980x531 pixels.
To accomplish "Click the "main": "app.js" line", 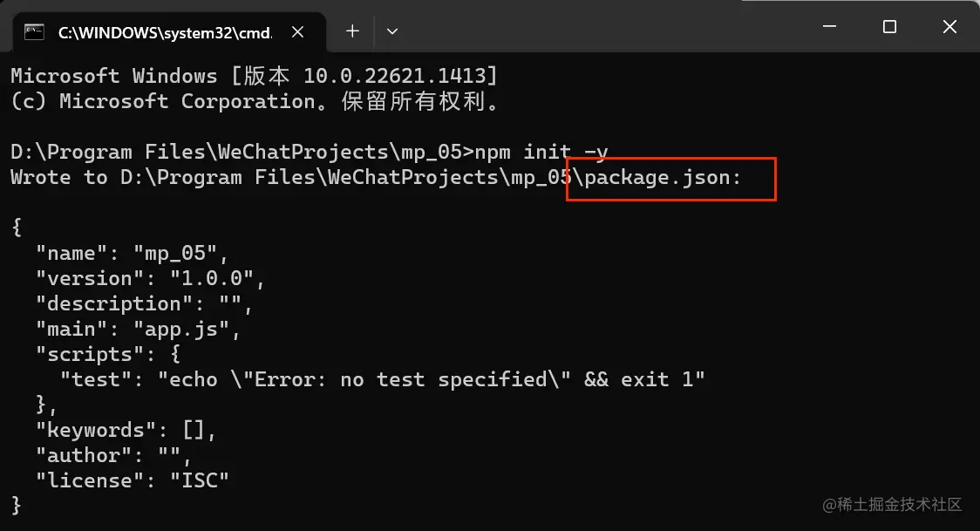I will 137,330.
